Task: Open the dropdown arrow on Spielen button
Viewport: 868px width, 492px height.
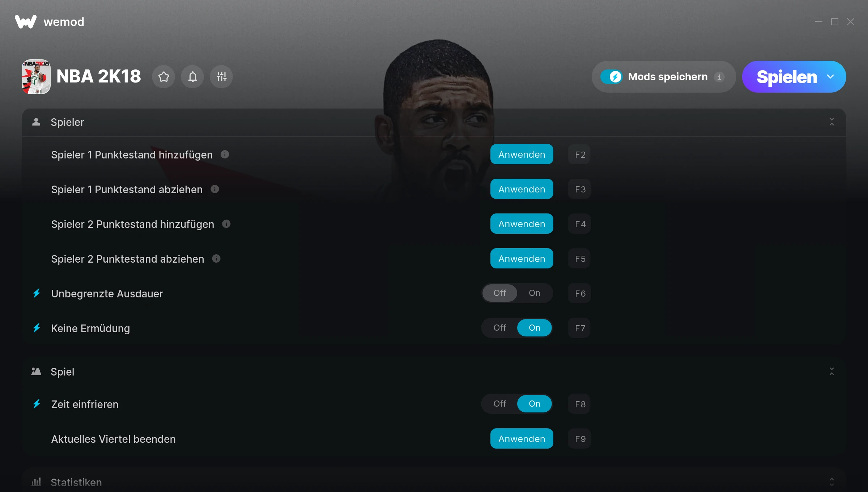Action: coord(830,77)
